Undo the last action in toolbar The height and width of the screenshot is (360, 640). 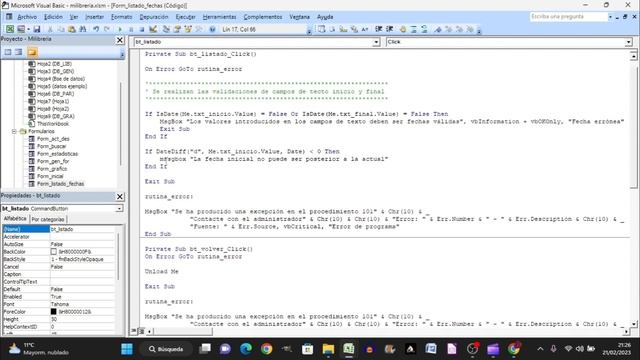[x=96, y=29]
